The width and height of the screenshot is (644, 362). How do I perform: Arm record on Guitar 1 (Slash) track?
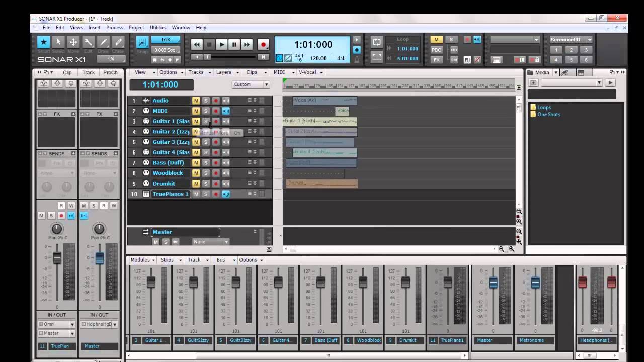click(215, 121)
